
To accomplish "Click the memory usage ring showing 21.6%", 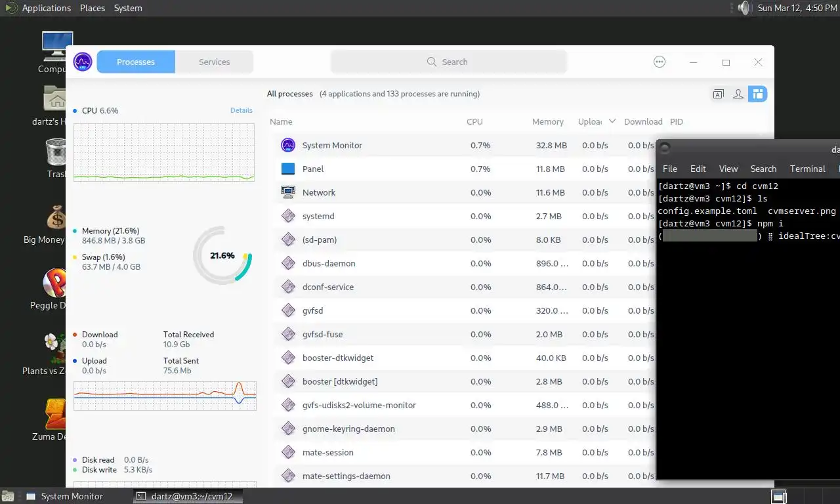I will pos(222,255).
